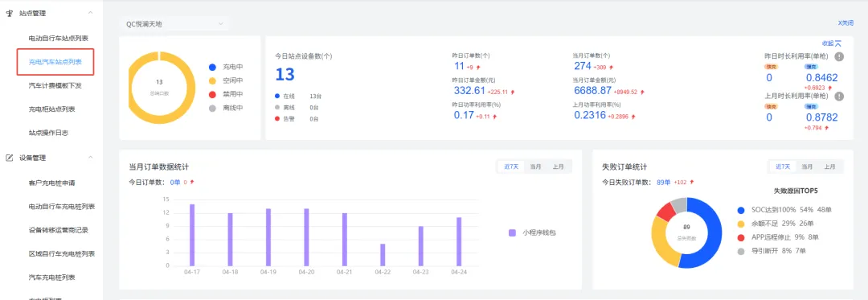Click the 站点管理 section icon
This screenshot has height=300, width=868.
coord(9,14)
